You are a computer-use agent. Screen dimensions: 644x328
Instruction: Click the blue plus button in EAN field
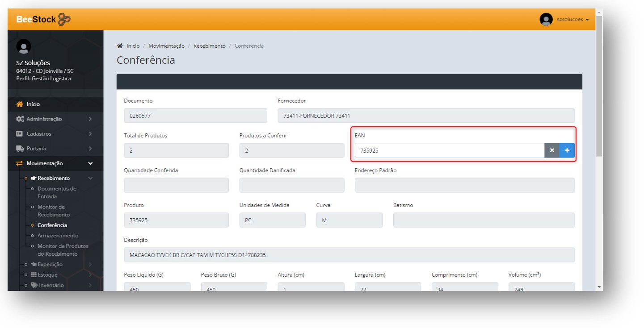tap(567, 150)
